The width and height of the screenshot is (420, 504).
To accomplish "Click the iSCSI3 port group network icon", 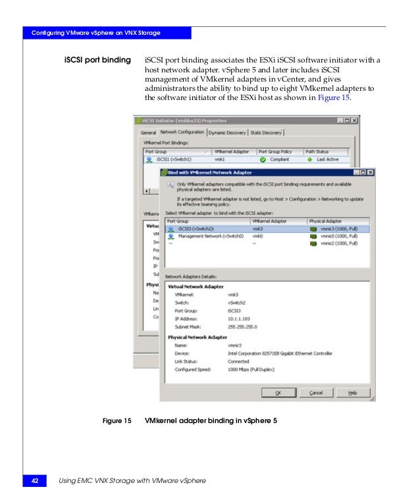I will pos(171,229).
